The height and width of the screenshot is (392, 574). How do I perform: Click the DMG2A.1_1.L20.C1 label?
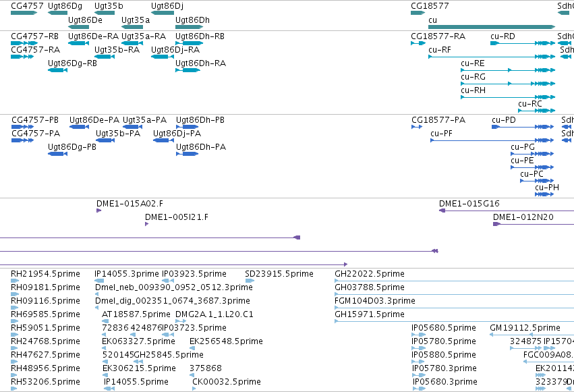(214, 315)
